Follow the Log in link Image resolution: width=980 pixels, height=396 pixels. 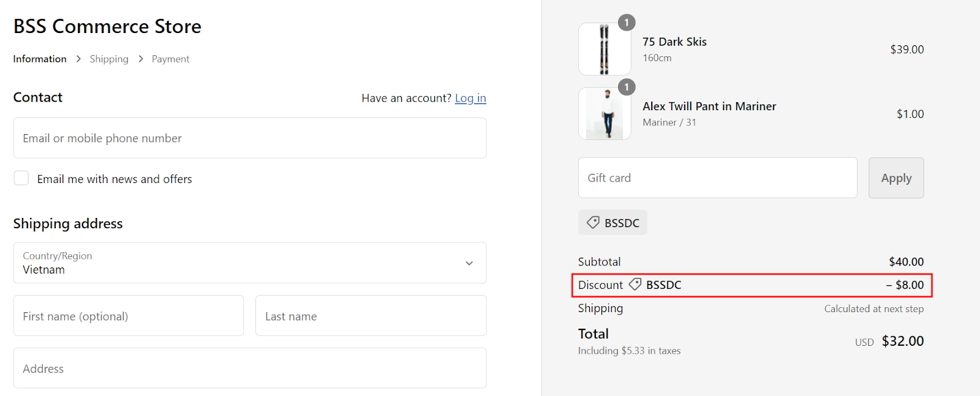tap(470, 98)
